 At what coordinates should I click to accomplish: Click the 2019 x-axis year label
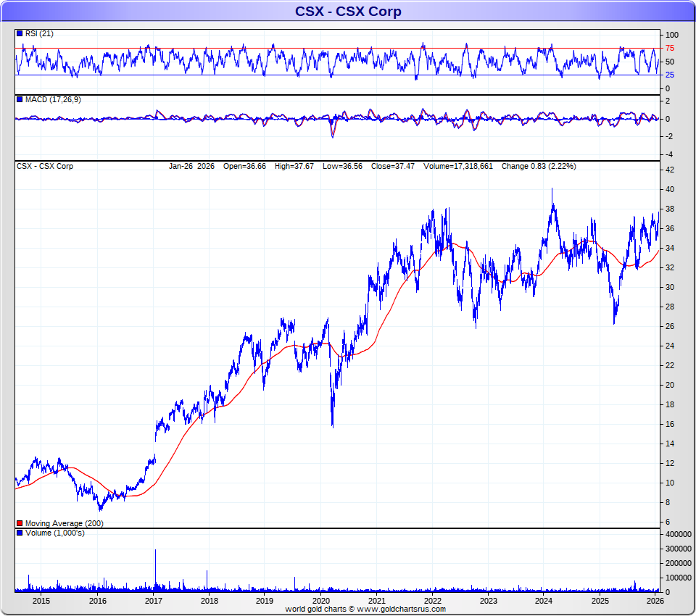(x=265, y=601)
